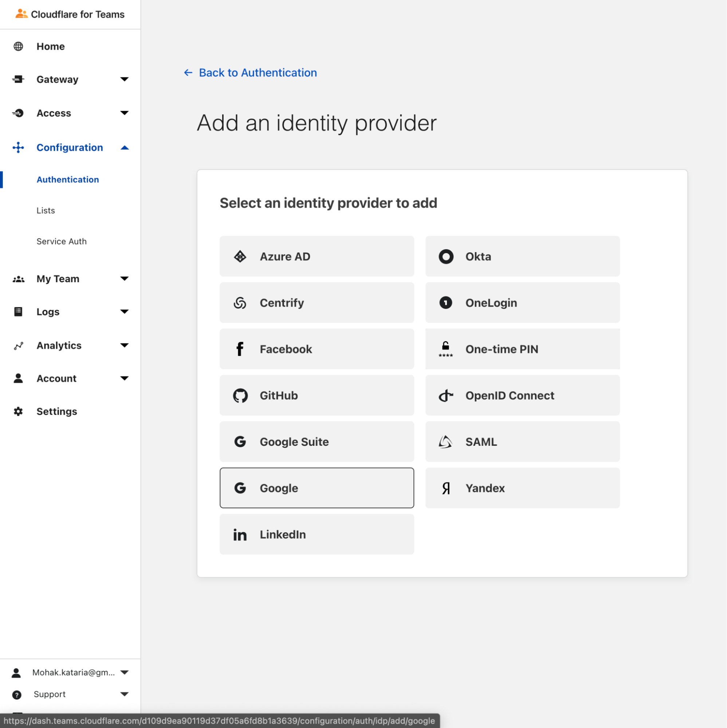Expand the Analytics menu arrow
Viewport: 727px width, 728px height.
(124, 346)
